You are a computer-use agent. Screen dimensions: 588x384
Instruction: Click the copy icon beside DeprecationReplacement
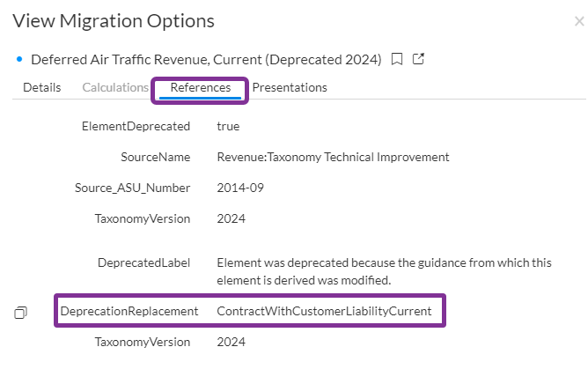pyautogui.click(x=21, y=313)
